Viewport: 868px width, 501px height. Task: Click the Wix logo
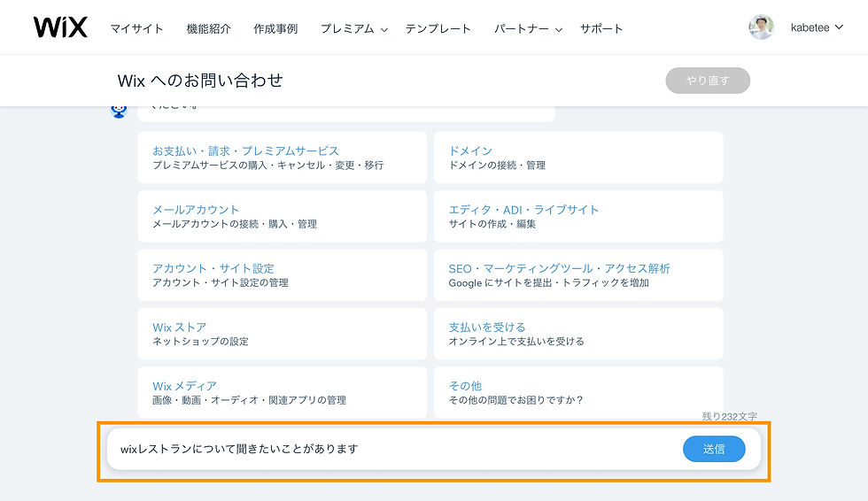tap(60, 27)
